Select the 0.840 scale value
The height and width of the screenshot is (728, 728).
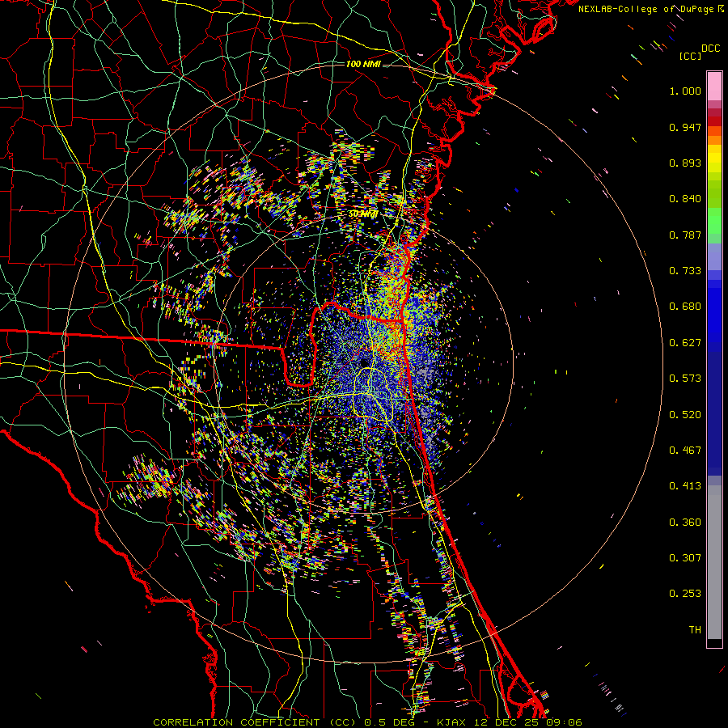(x=685, y=199)
